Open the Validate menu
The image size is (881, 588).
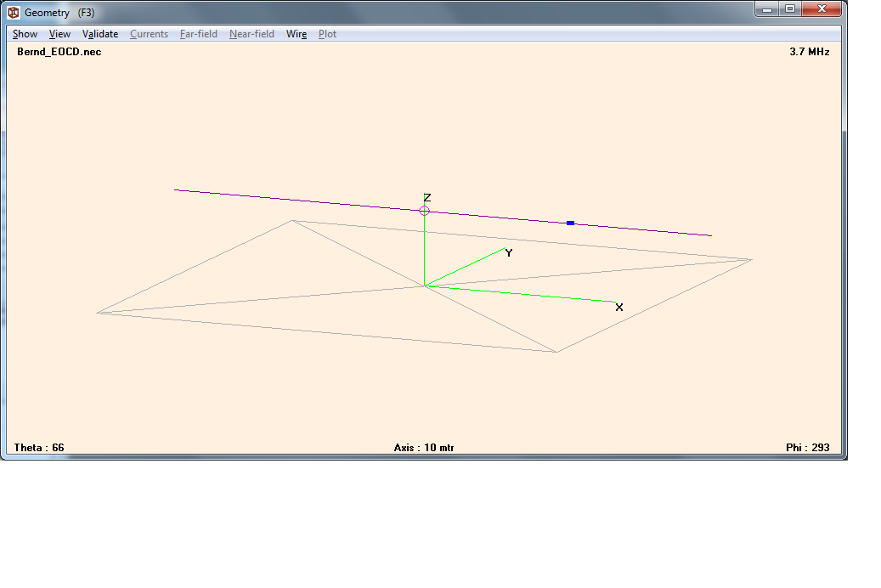point(100,34)
